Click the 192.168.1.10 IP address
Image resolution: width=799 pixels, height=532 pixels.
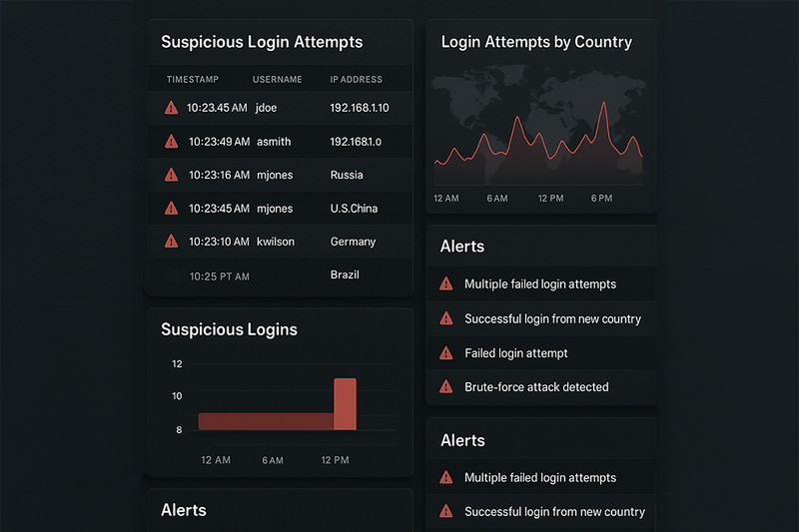tap(360, 108)
